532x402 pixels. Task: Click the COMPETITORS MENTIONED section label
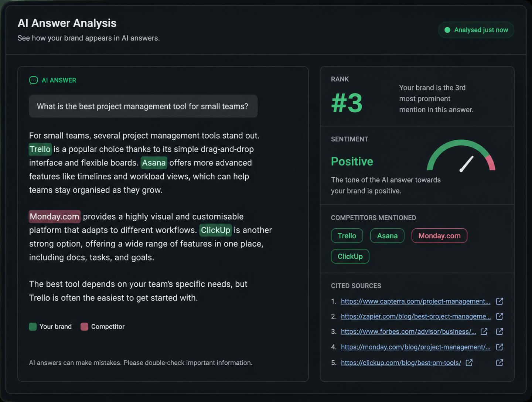[x=374, y=218]
